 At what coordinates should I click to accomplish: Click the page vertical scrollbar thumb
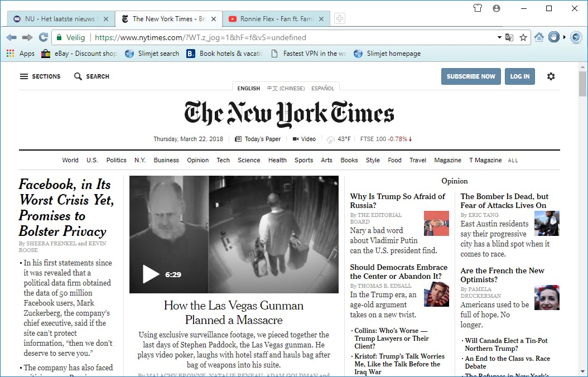582,84
